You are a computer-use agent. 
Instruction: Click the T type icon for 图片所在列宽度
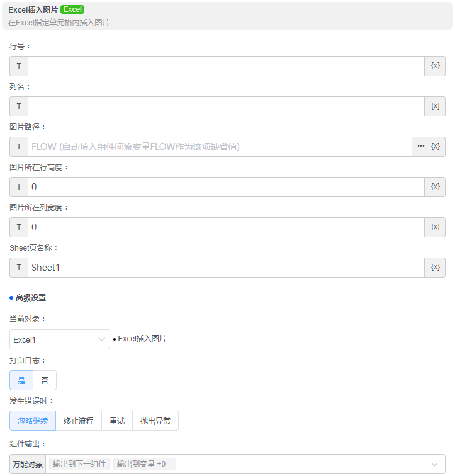(x=19, y=227)
